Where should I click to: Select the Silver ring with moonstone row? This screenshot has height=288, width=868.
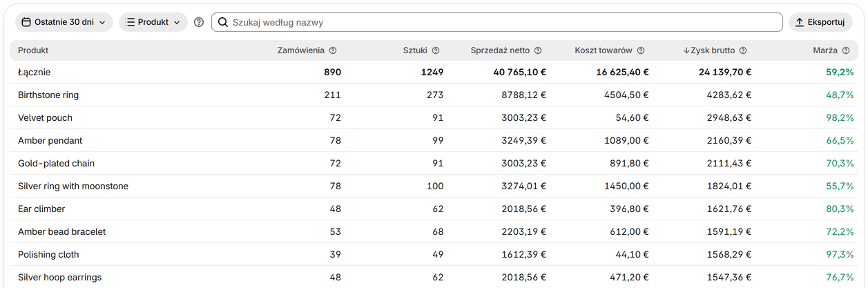434,186
